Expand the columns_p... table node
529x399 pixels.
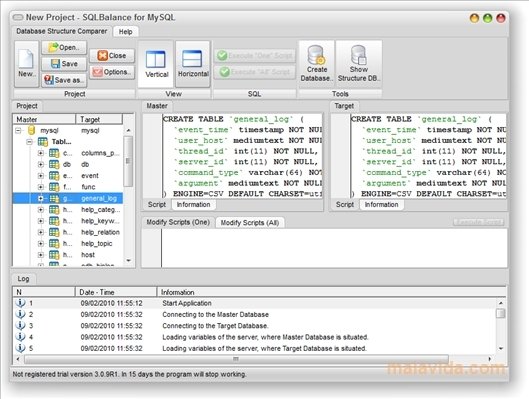click(x=40, y=153)
